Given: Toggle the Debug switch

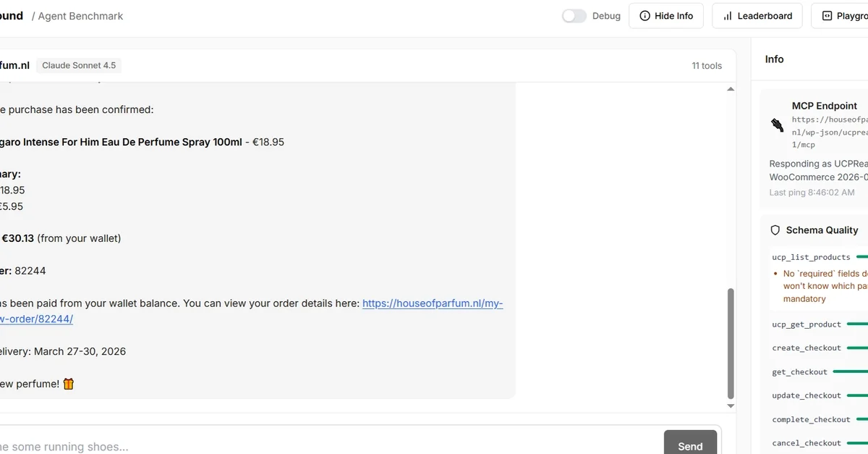Looking at the screenshot, I should coord(574,16).
